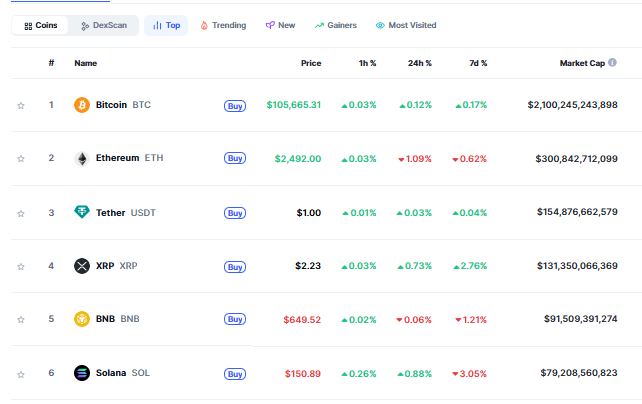Screen dimensions: 642x404
Task: Click Ethereum 7d change 0.62%
Action: [469, 159]
